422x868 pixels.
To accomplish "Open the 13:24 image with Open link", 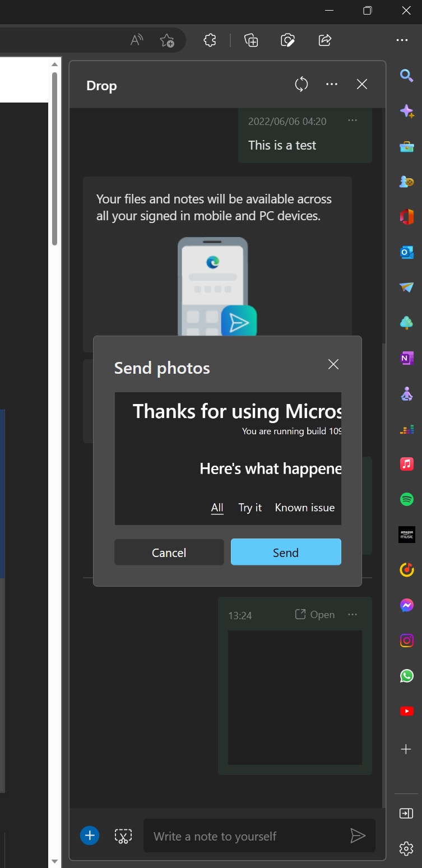I will (315, 615).
